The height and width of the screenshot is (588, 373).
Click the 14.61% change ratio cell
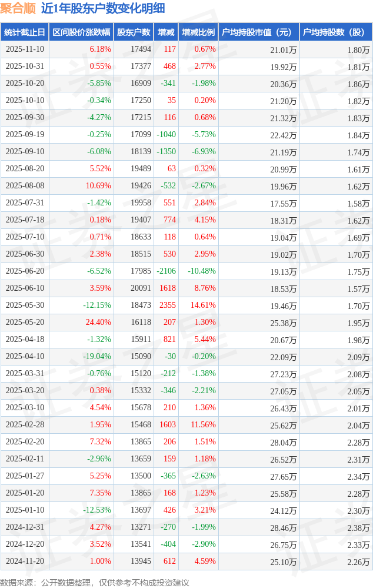click(203, 305)
